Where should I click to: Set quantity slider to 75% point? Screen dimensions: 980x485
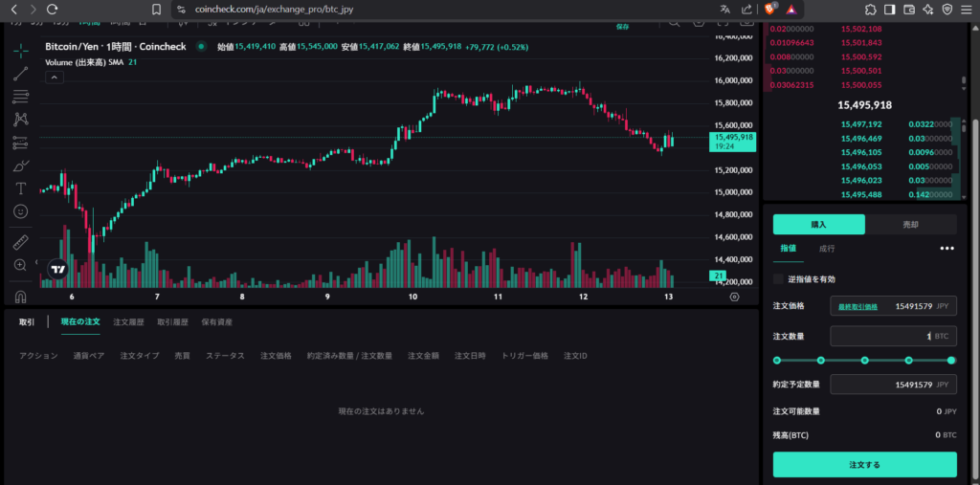point(909,360)
